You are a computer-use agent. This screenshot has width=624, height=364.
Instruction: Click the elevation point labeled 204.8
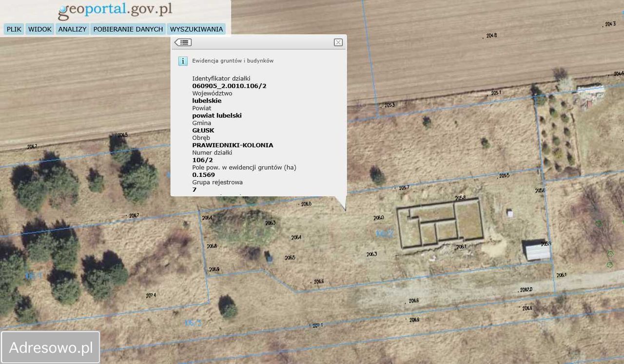point(491,36)
